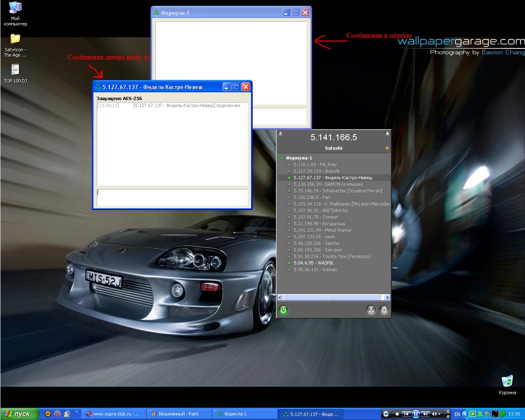
Task: Click the orange star beside Satoshi
Action: 387,148
